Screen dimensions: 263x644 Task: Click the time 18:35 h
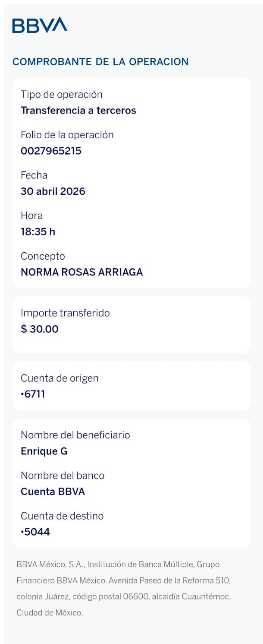pos(38,232)
